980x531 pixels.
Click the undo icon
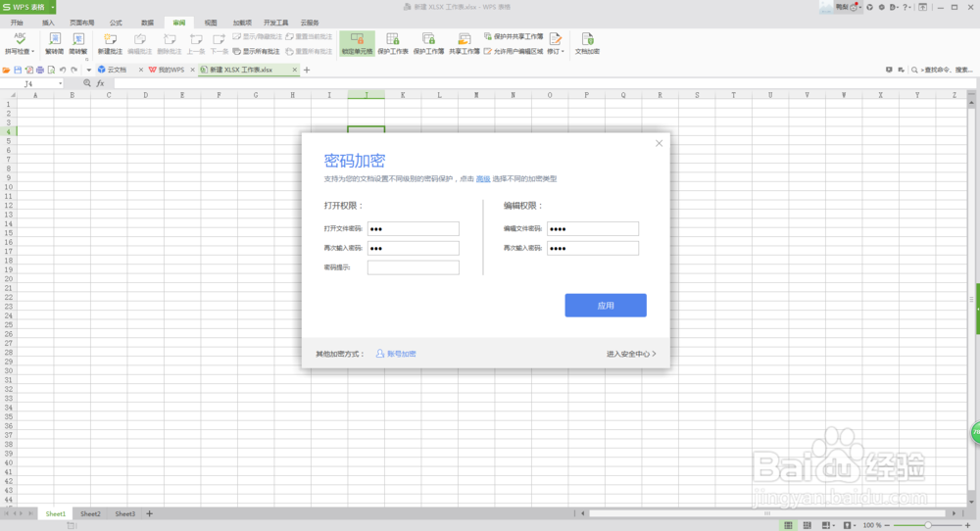63,70
